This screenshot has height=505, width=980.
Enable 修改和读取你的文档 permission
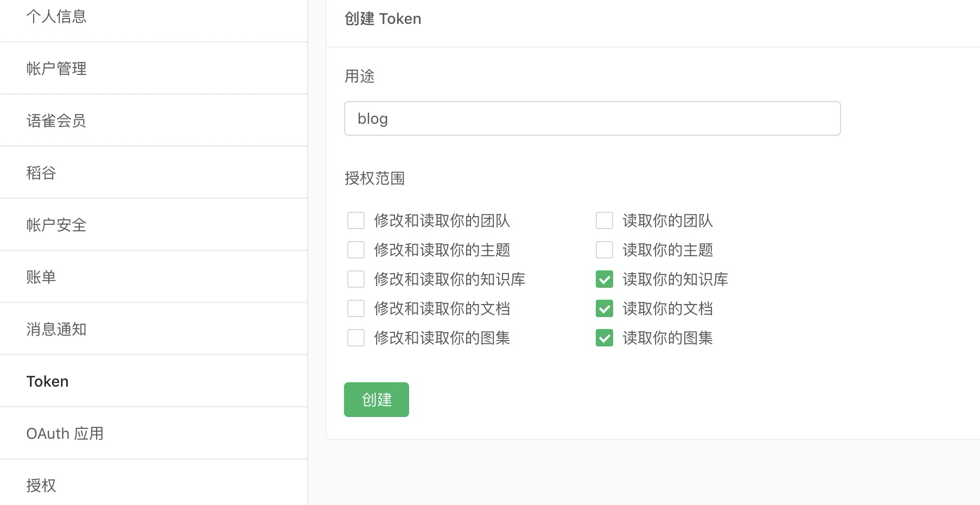(x=356, y=309)
